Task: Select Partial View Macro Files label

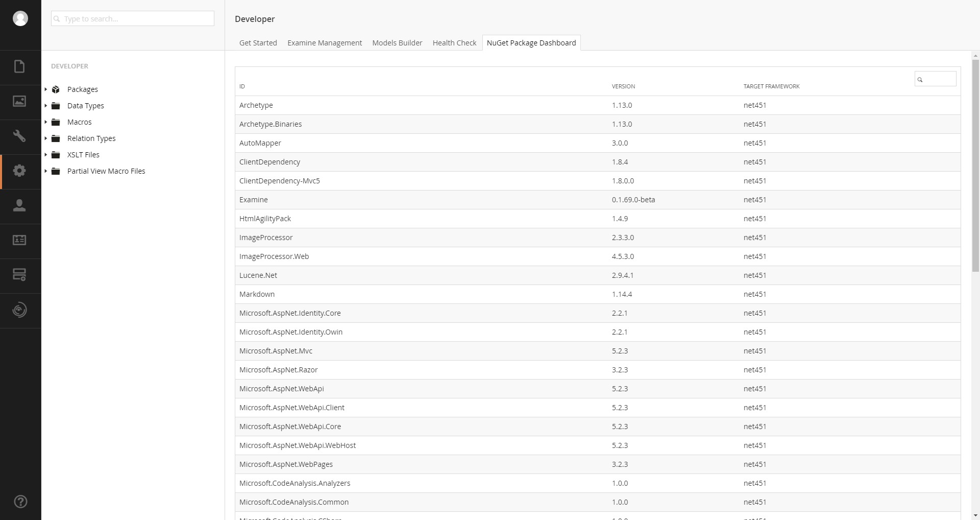Action: [106, 171]
